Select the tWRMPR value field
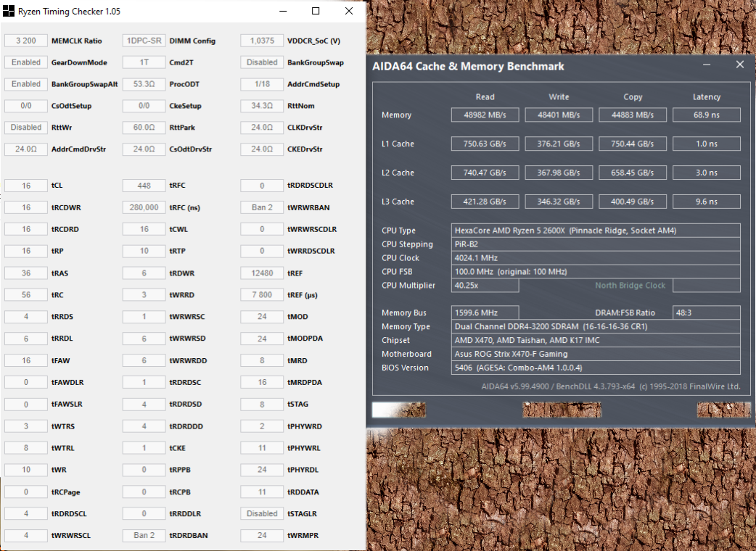The width and height of the screenshot is (756, 551). [x=262, y=535]
